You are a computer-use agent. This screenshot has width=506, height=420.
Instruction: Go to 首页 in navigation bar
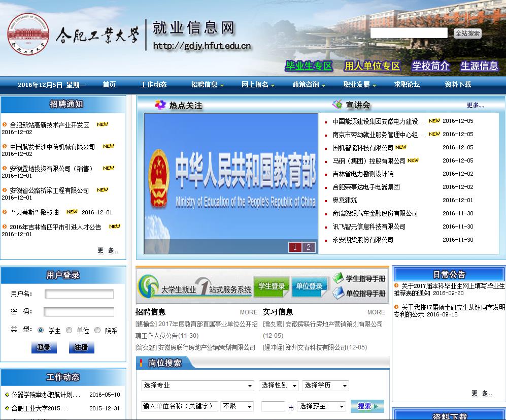[110, 85]
